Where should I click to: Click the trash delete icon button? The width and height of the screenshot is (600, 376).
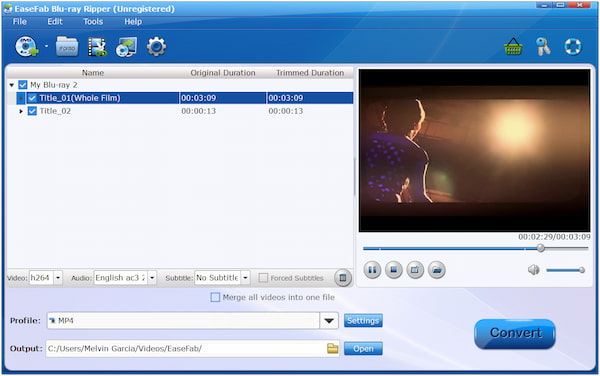click(x=342, y=278)
